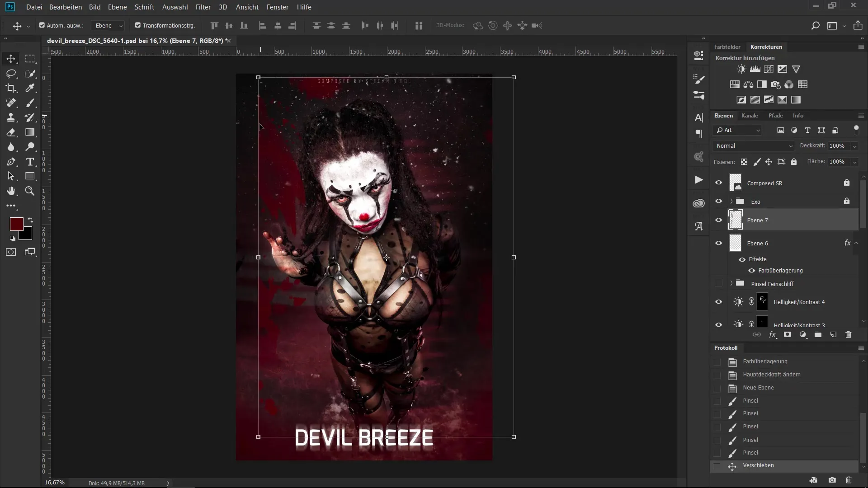Select the Rectangular Marquee tool
The width and height of the screenshot is (868, 488).
click(30, 59)
